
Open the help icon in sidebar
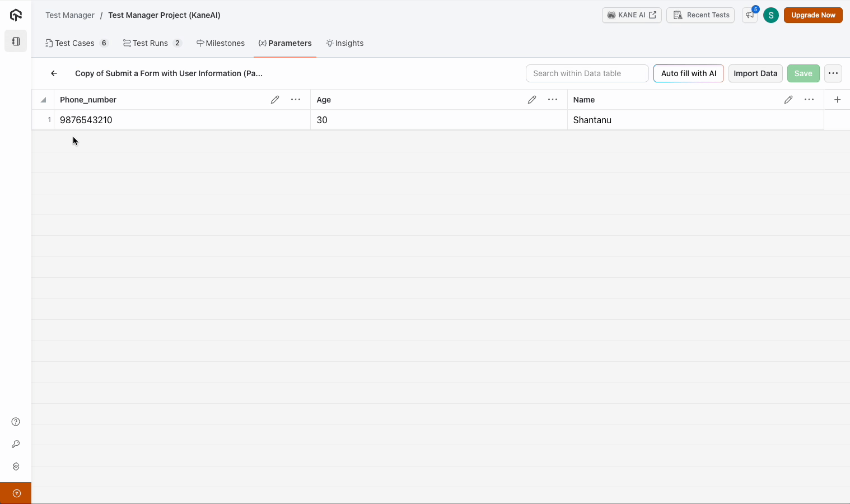[x=16, y=422]
